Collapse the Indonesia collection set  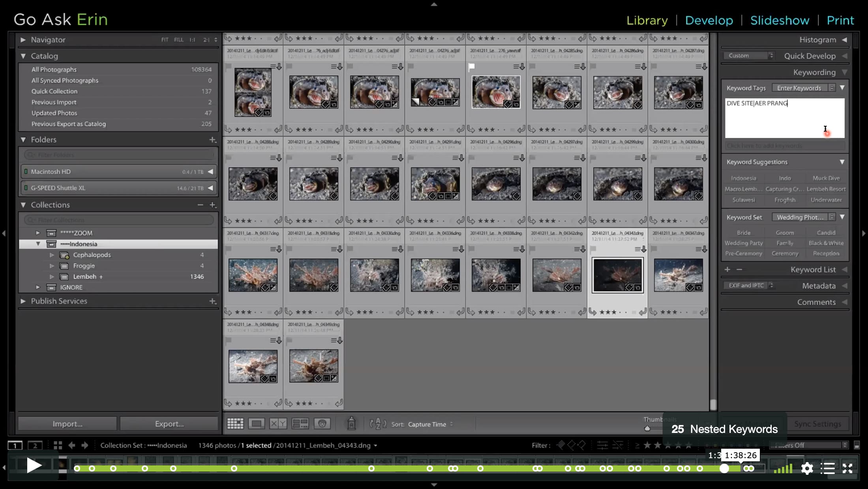[38, 244]
